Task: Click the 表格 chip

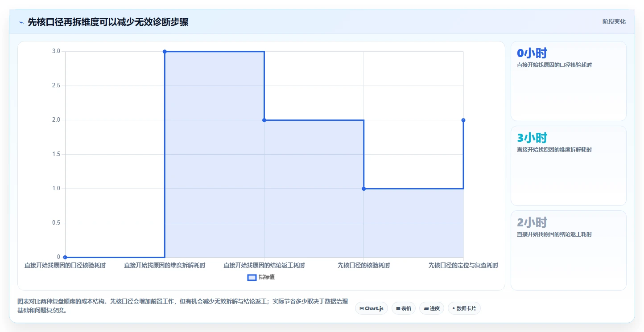Action: coord(404,308)
